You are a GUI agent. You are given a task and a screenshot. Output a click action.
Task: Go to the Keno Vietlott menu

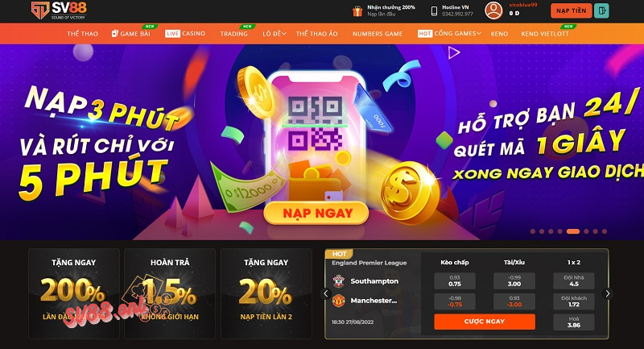pos(545,34)
